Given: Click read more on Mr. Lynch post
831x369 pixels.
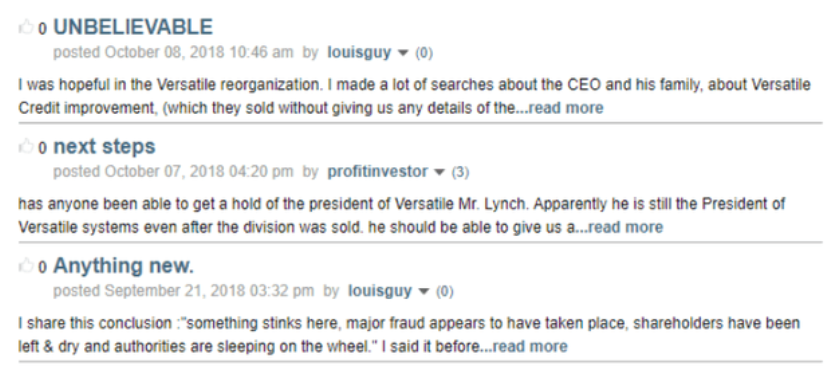Looking at the screenshot, I should click(x=626, y=227).
